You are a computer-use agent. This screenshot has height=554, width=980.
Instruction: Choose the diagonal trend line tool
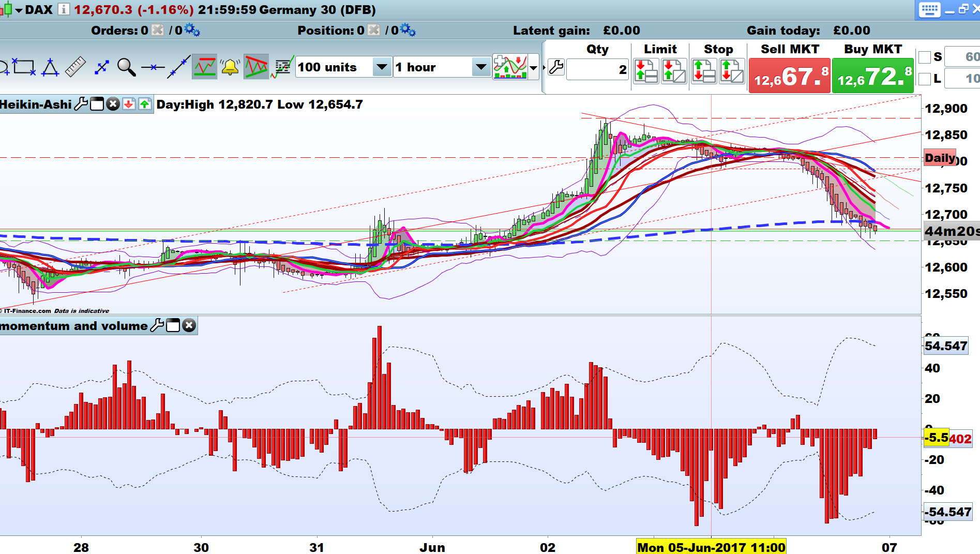pyautogui.click(x=178, y=67)
